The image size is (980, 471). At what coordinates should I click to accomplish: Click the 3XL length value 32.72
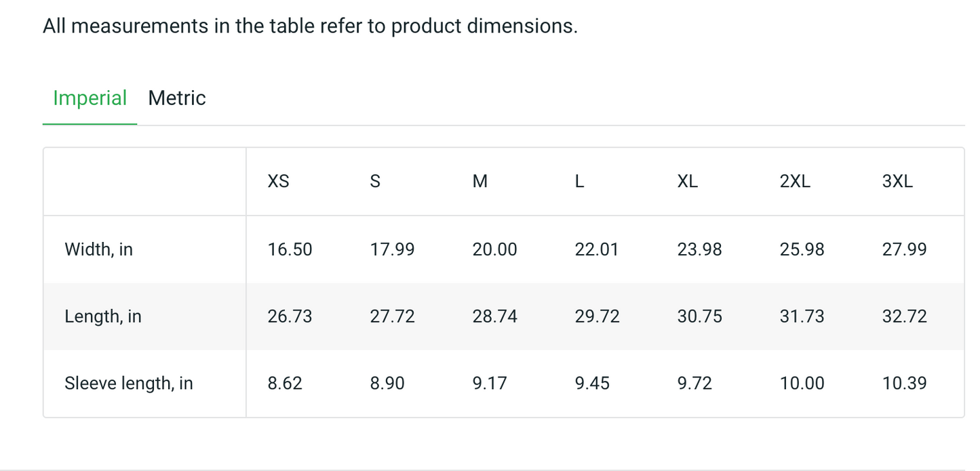pyautogui.click(x=904, y=316)
